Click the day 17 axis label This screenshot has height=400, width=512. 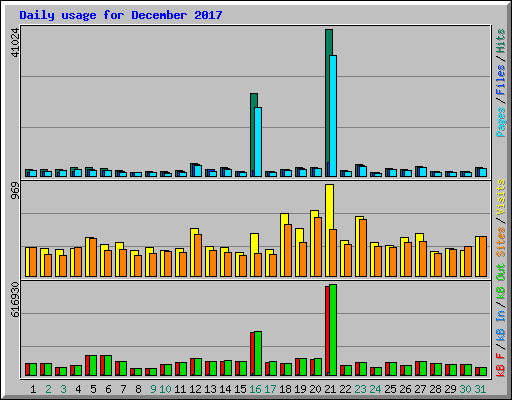pyautogui.click(x=270, y=389)
